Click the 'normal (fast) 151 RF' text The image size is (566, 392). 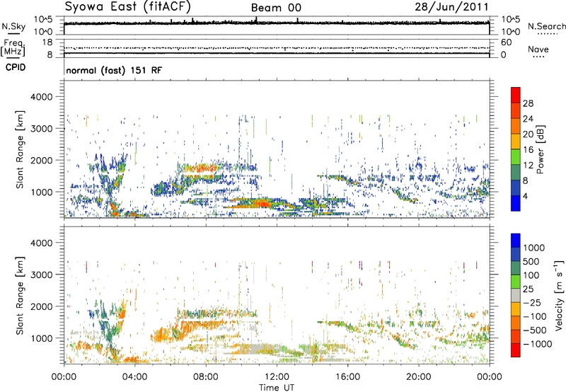pos(114,70)
